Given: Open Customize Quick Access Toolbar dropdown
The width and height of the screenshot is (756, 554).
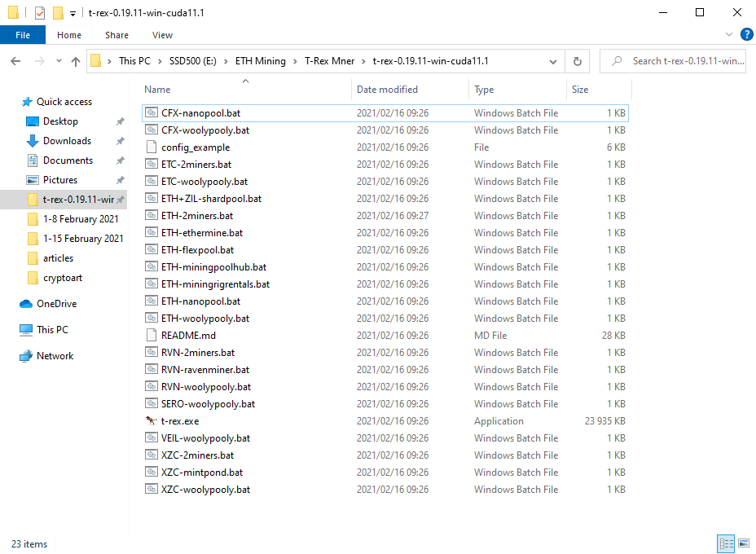Looking at the screenshot, I should (x=73, y=14).
